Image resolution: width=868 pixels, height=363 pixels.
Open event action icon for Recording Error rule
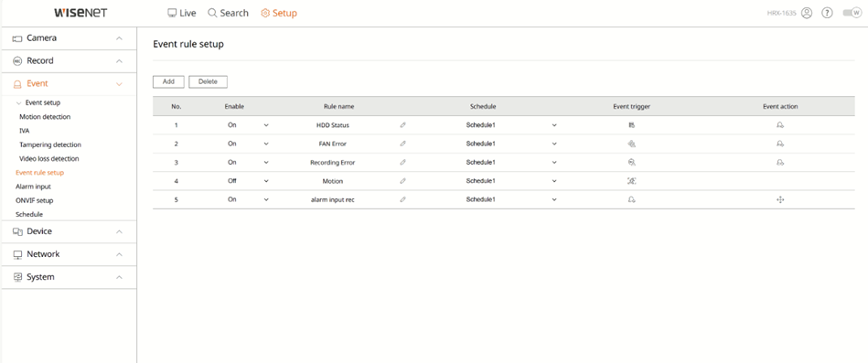click(780, 163)
